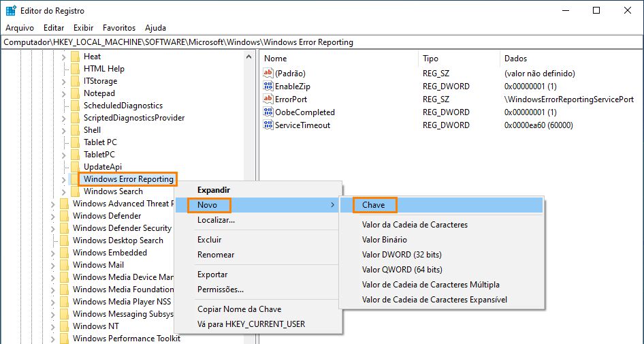The height and width of the screenshot is (344, 644).
Task: Expand the Heat key
Action: coord(64,57)
